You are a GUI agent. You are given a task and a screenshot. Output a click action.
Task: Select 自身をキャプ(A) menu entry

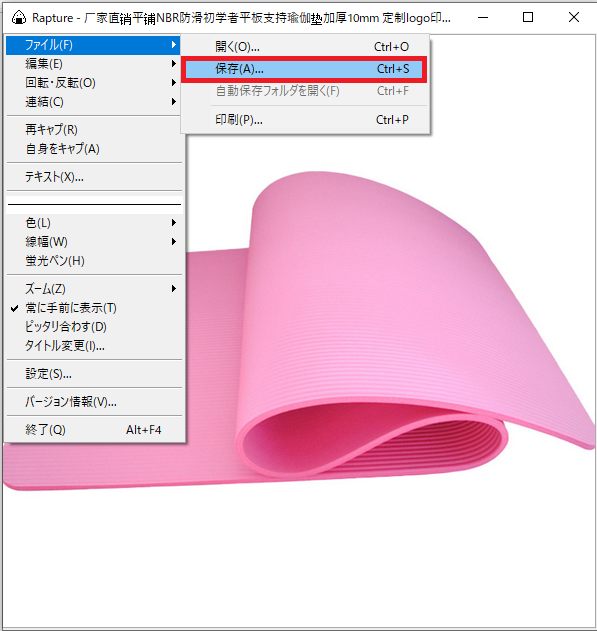click(x=94, y=148)
